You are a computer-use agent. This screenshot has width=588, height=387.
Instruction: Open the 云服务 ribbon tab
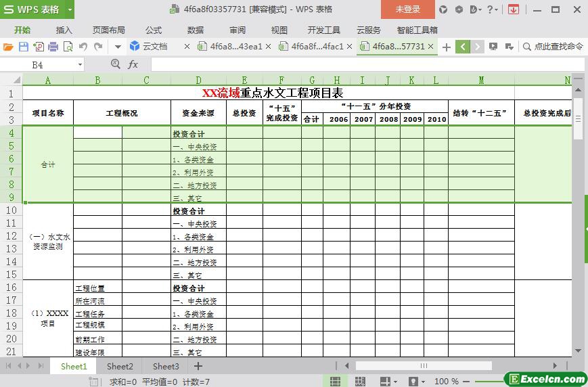[369, 30]
